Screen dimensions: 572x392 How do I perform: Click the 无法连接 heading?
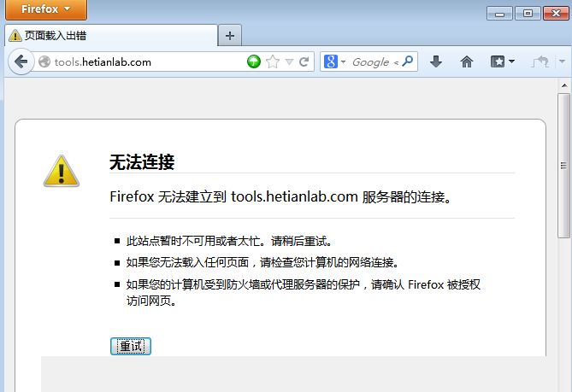click(x=142, y=162)
